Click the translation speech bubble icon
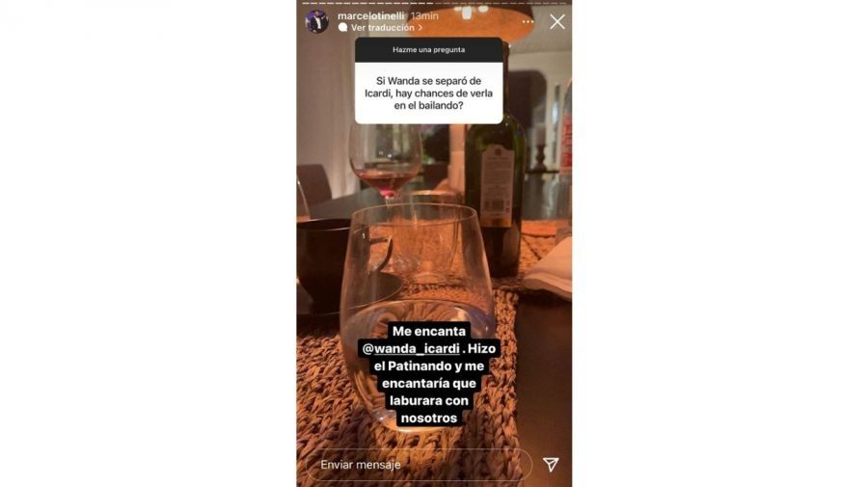 tap(343, 28)
